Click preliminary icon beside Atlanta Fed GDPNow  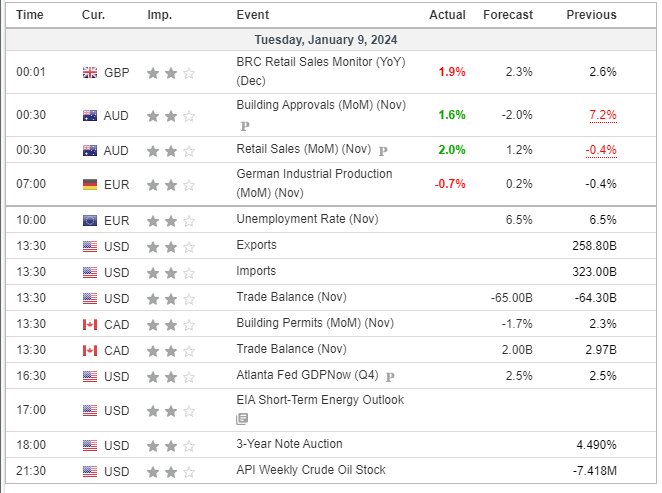point(389,377)
